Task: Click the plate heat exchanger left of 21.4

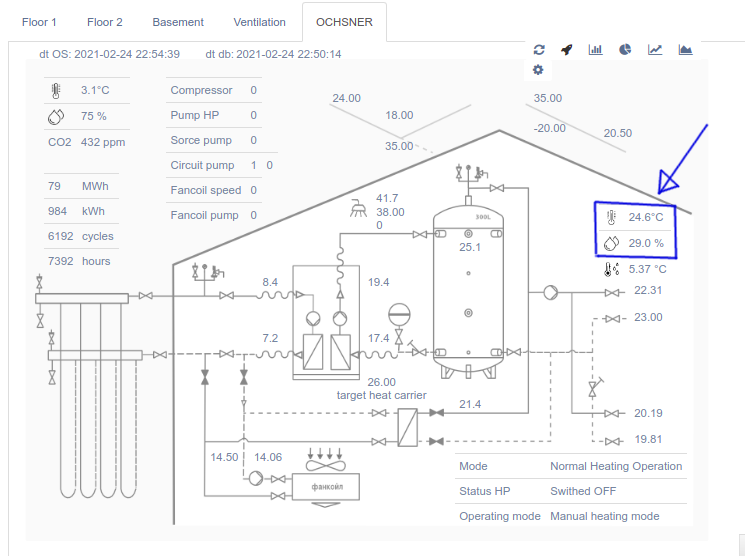Action: [x=407, y=428]
